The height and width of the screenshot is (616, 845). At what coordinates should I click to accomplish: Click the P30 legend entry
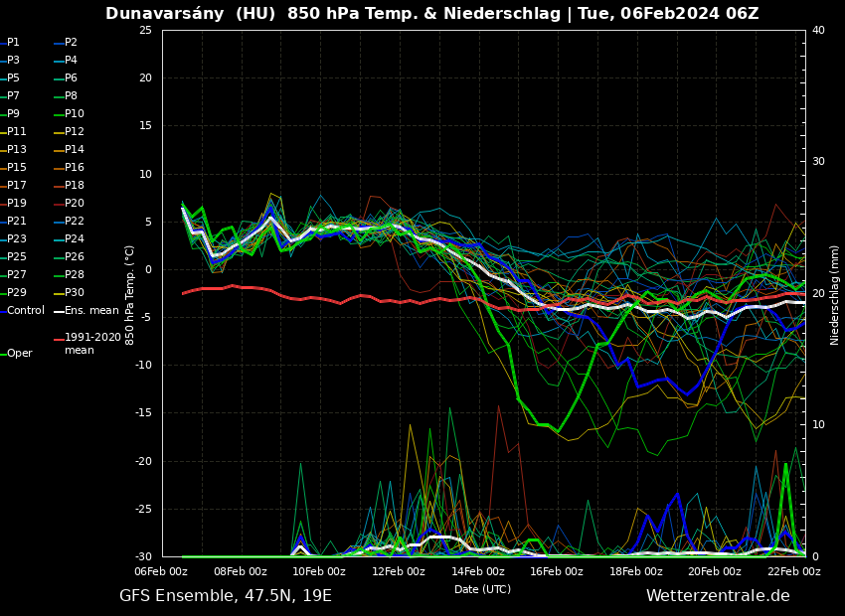pos(74,293)
